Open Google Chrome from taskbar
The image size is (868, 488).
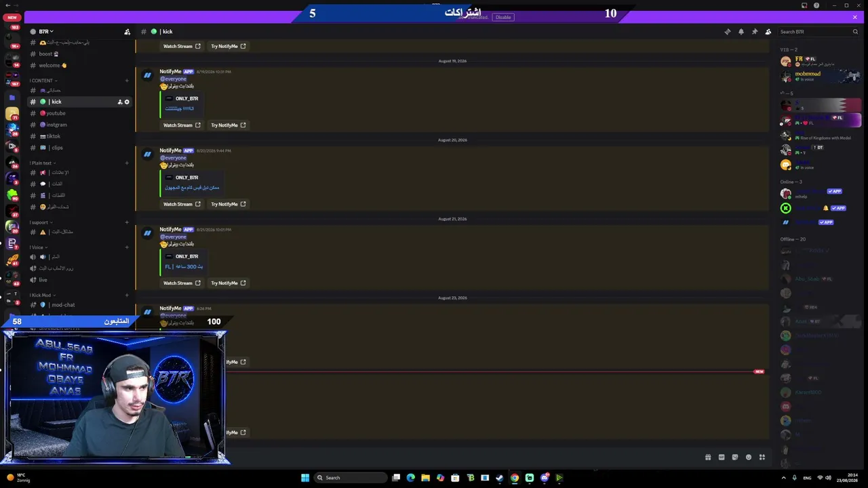pyautogui.click(x=515, y=478)
